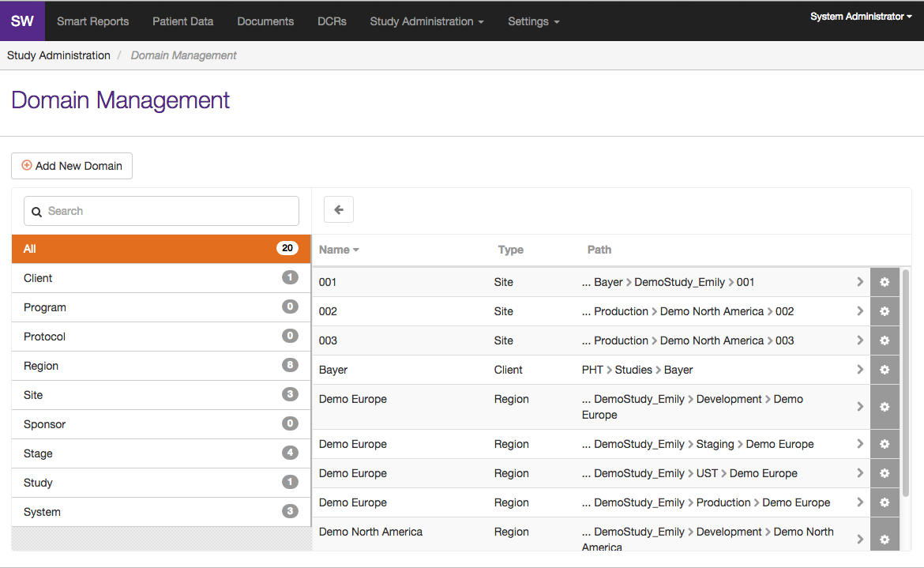
Task: Open Settings dropdown menu
Action: click(x=534, y=21)
